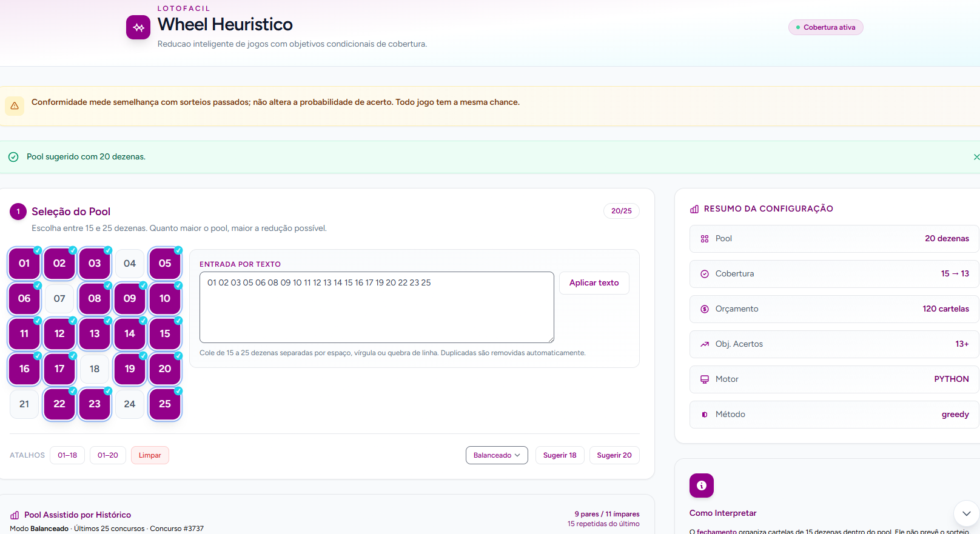Click the info icon above Como Interpretar

(702, 486)
